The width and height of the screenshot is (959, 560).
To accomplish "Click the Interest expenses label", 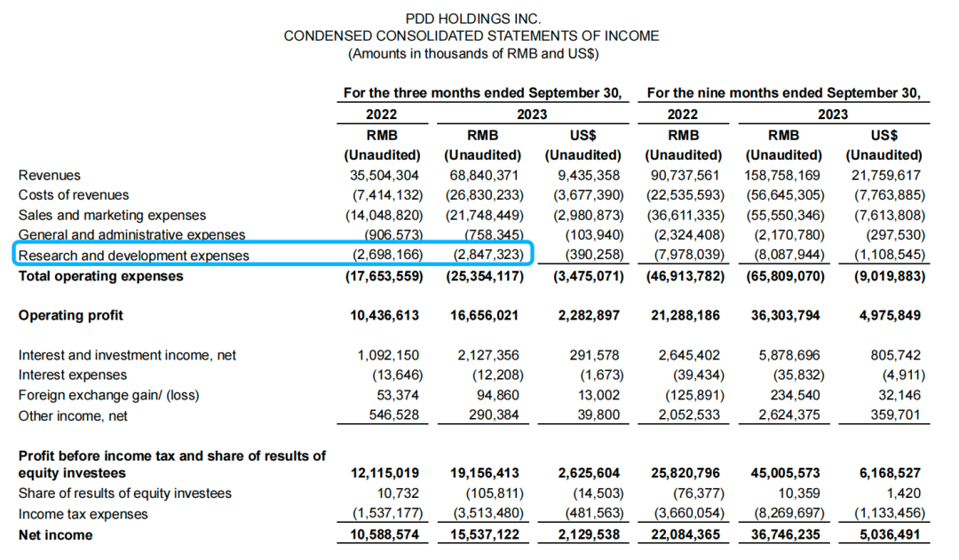I will tap(73, 375).
